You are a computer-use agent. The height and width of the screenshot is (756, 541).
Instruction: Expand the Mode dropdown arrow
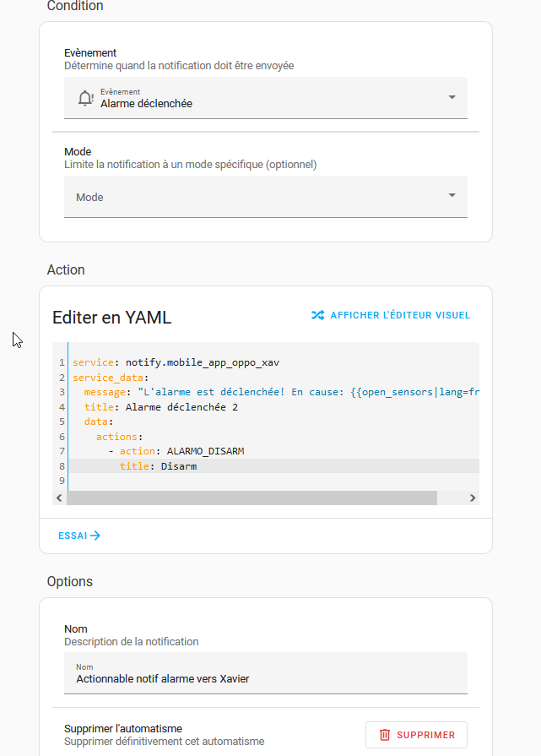(x=452, y=196)
